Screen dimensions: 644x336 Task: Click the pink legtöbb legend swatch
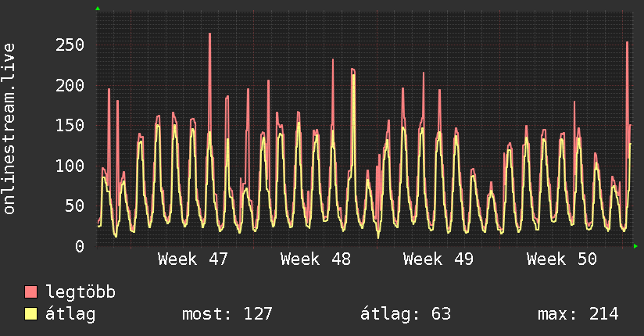pyautogui.click(x=30, y=291)
